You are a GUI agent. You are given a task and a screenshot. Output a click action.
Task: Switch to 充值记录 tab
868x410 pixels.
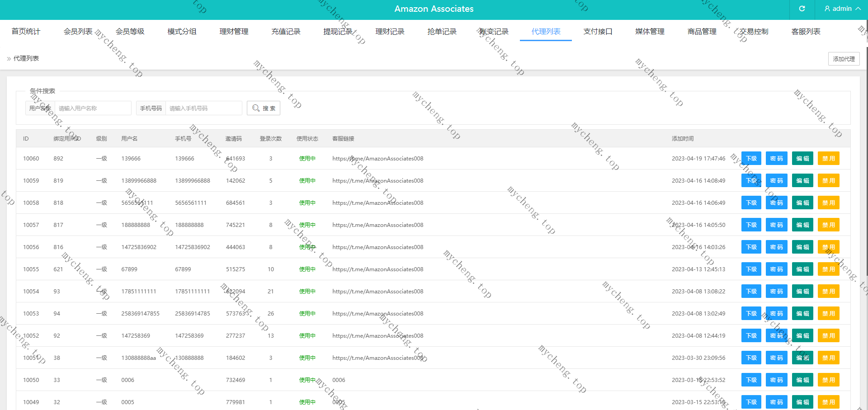286,31
